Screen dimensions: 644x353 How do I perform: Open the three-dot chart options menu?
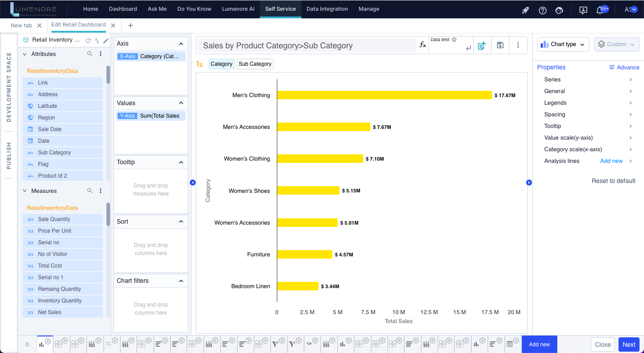coord(518,45)
